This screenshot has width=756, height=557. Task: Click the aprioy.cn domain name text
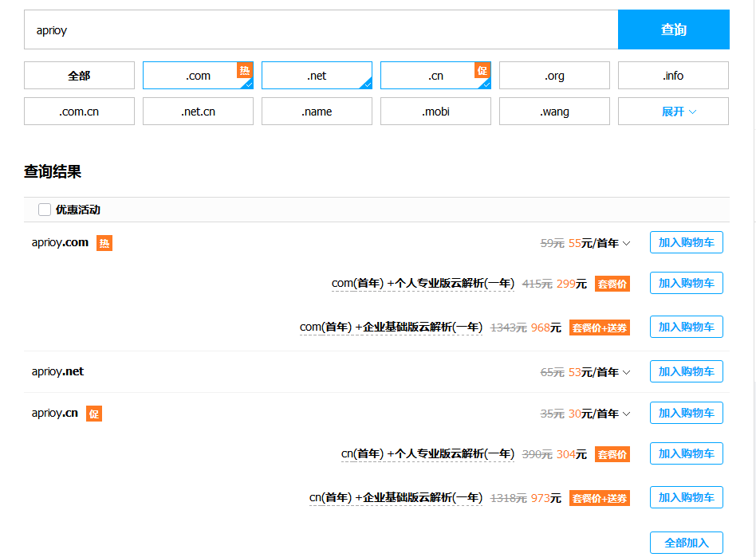click(54, 413)
